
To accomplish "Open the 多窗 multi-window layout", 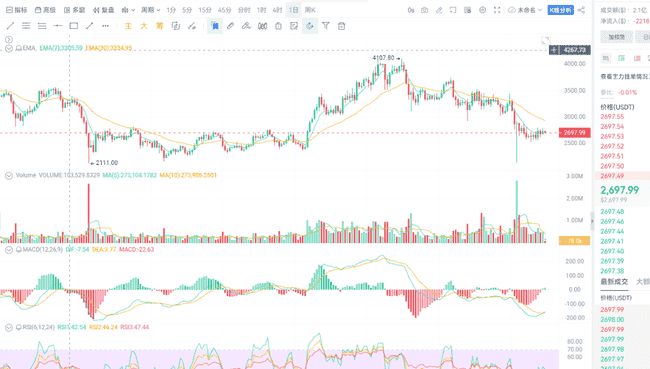I will point(74,10).
